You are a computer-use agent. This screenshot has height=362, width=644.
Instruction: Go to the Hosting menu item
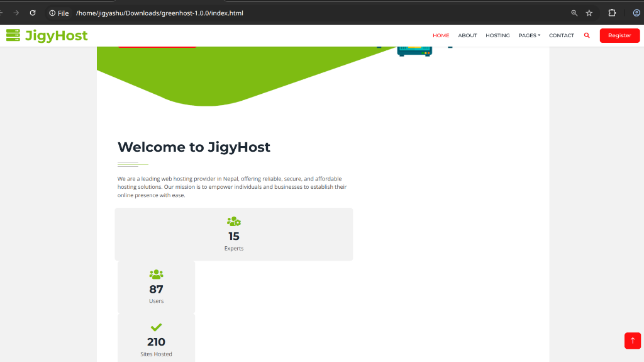497,35
